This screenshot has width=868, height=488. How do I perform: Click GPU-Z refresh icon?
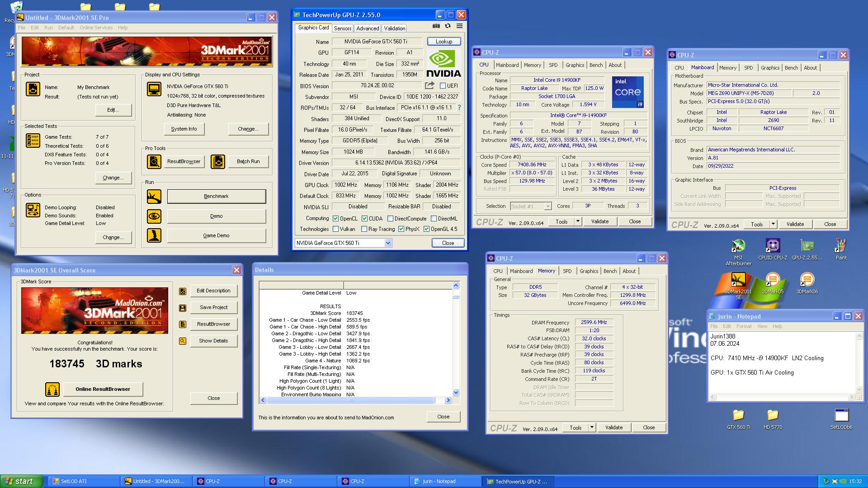point(448,26)
